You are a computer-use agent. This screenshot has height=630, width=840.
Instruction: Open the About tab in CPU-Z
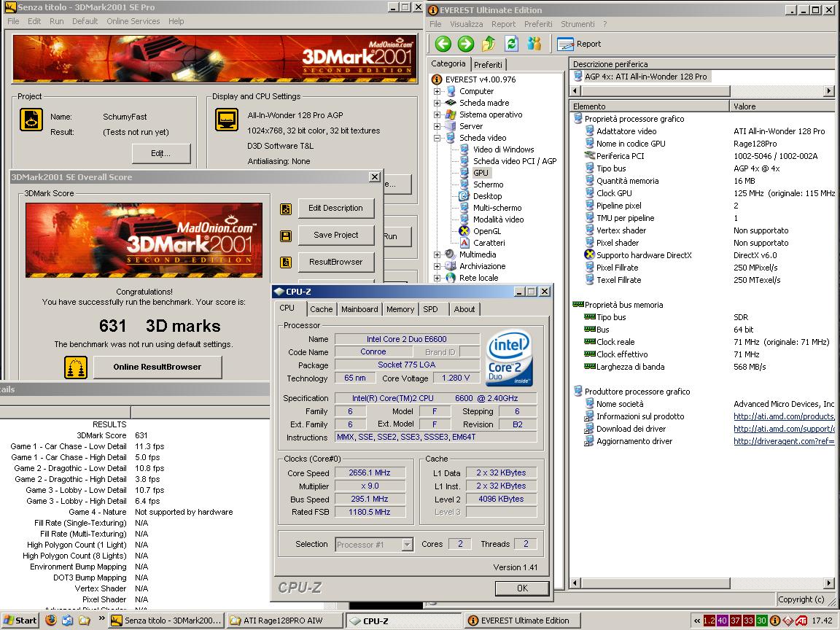coord(464,309)
